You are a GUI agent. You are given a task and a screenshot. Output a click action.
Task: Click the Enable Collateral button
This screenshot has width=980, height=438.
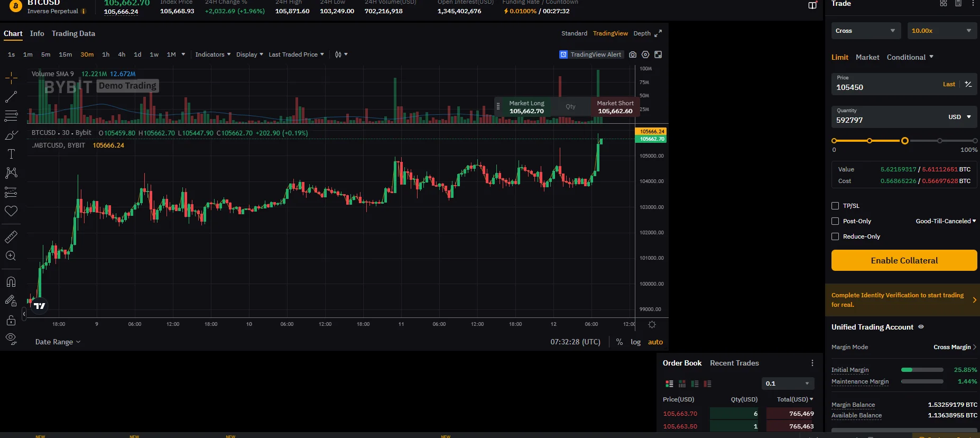coord(904,260)
